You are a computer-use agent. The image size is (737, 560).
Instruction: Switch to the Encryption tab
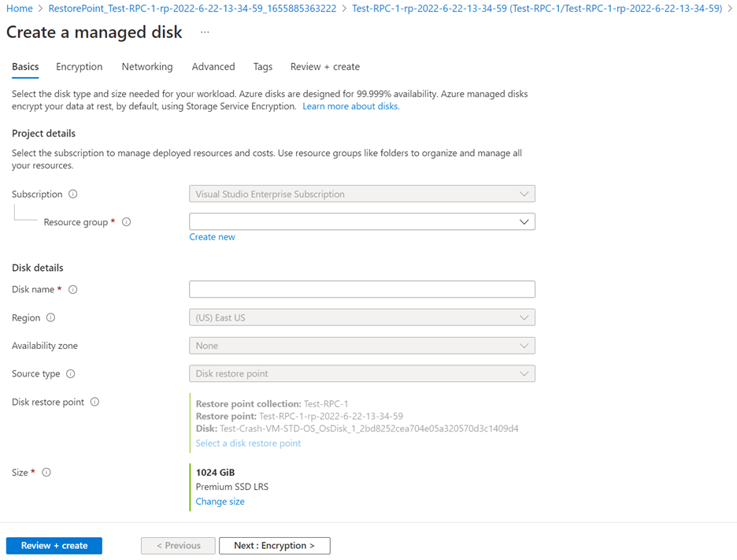(x=79, y=67)
